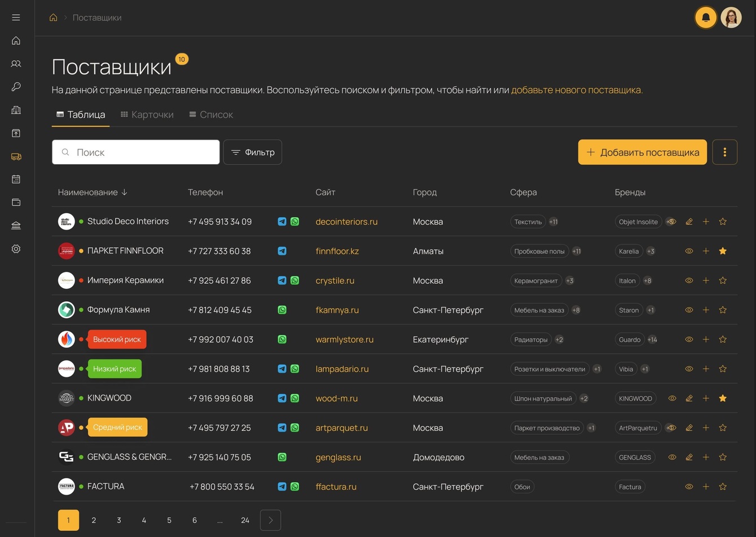Click the Добавить поставщика button
Viewport: 756px width, 537px height.
pos(642,152)
